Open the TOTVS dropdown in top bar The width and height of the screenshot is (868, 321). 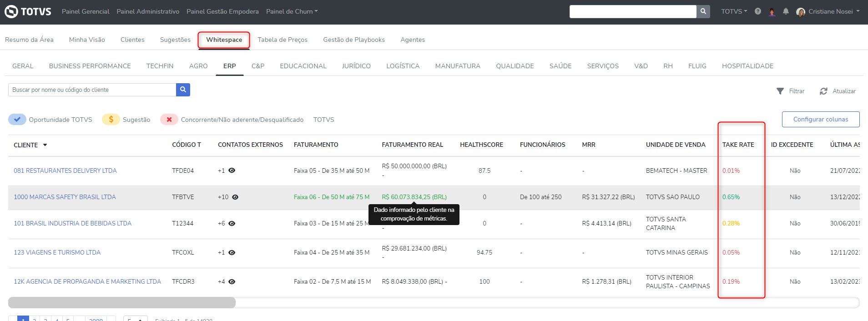[734, 11]
